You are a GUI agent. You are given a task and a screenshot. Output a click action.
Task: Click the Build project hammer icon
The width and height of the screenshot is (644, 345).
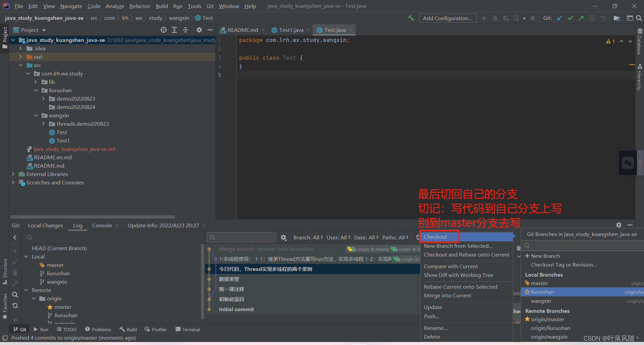411,18
